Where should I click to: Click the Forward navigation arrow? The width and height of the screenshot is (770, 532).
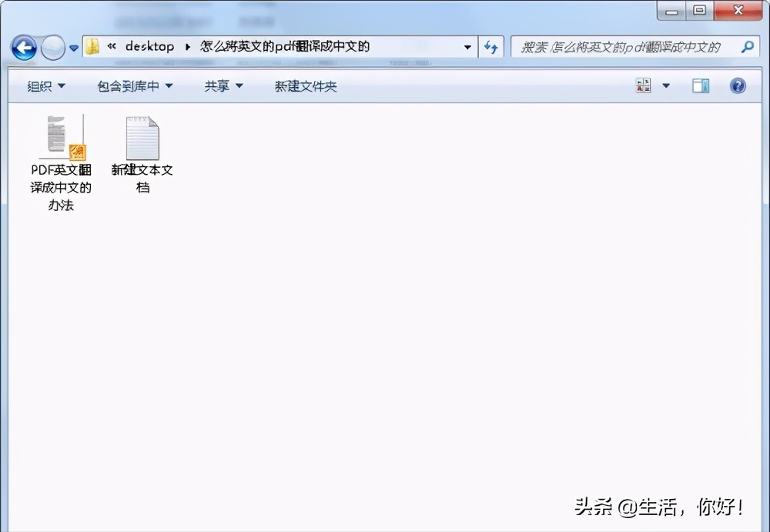point(52,48)
